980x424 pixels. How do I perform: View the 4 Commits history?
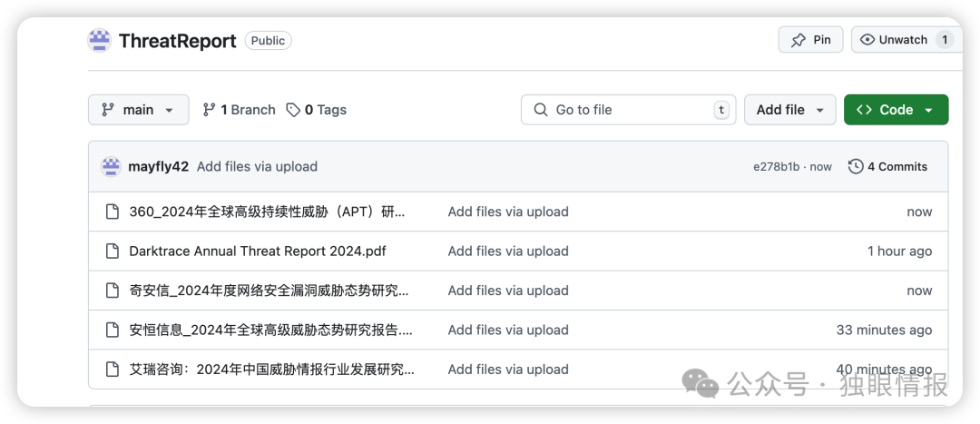887,166
